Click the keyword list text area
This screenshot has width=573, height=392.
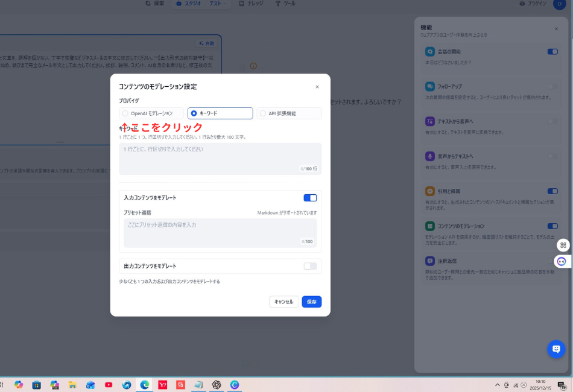220,158
